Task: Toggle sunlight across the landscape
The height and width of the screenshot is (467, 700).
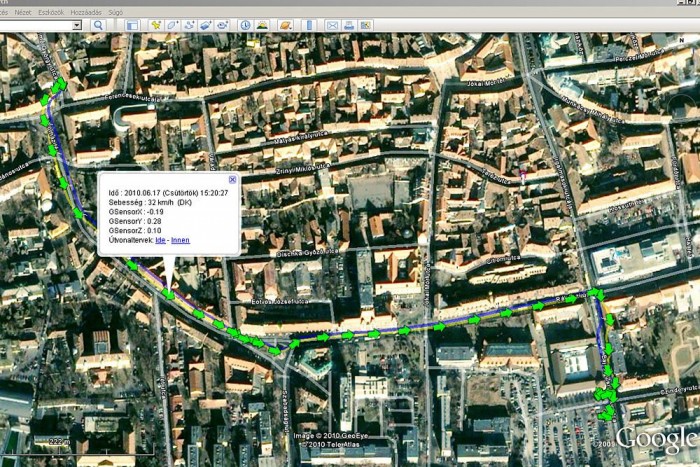Action: pos(262,24)
